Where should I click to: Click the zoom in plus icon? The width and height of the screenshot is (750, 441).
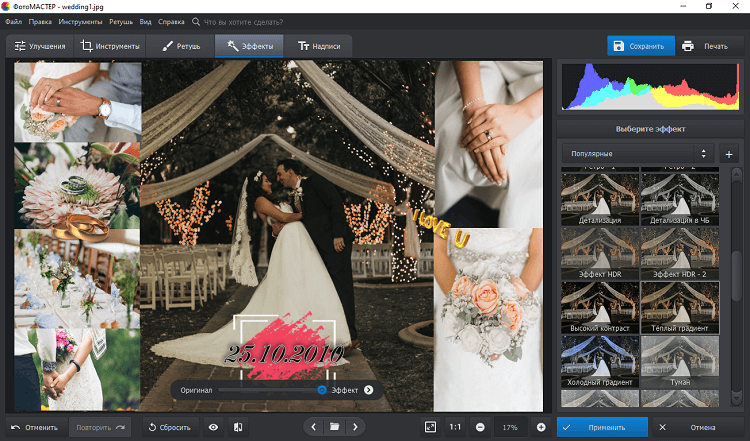pos(541,427)
